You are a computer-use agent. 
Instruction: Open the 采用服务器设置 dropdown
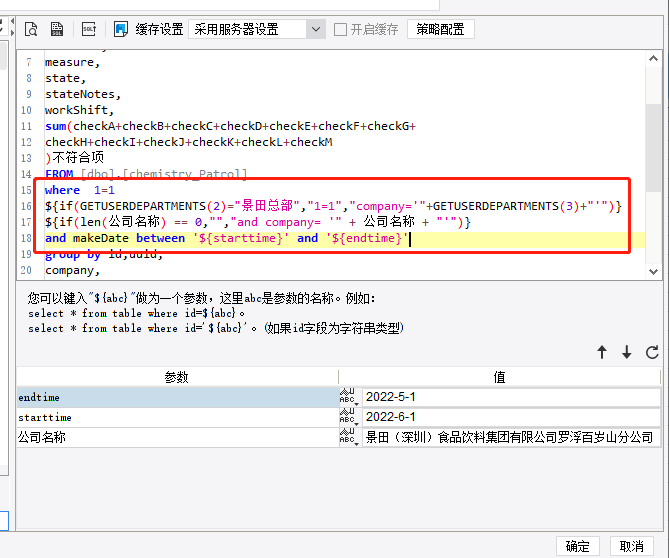[x=257, y=29]
